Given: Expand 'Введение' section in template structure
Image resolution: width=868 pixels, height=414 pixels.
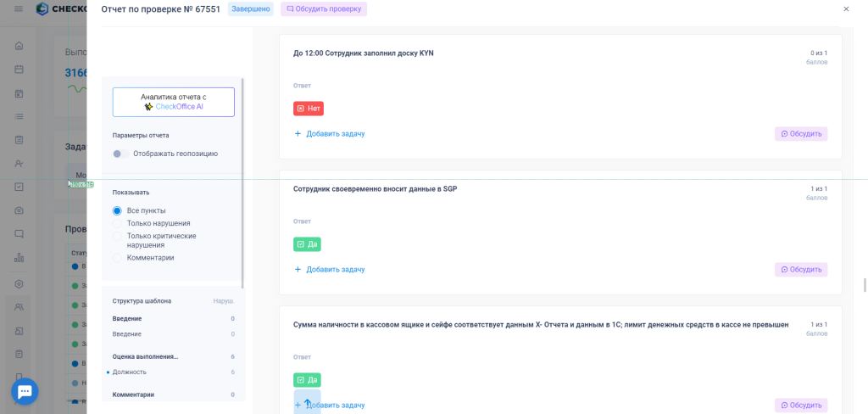Looking at the screenshot, I should (127, 319).
